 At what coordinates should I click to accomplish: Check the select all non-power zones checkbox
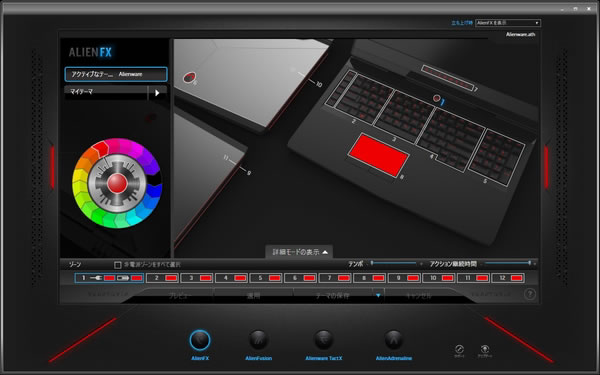coord(117,264)
